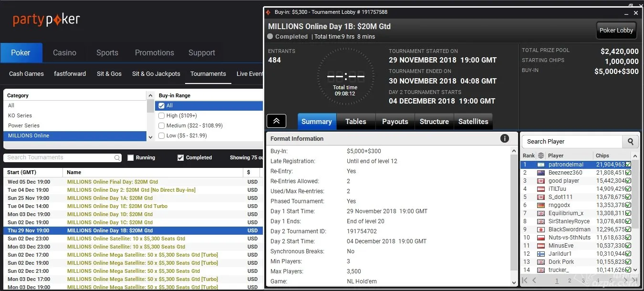
Task: Switch to the Tables tab
Action: pos(356,122)
